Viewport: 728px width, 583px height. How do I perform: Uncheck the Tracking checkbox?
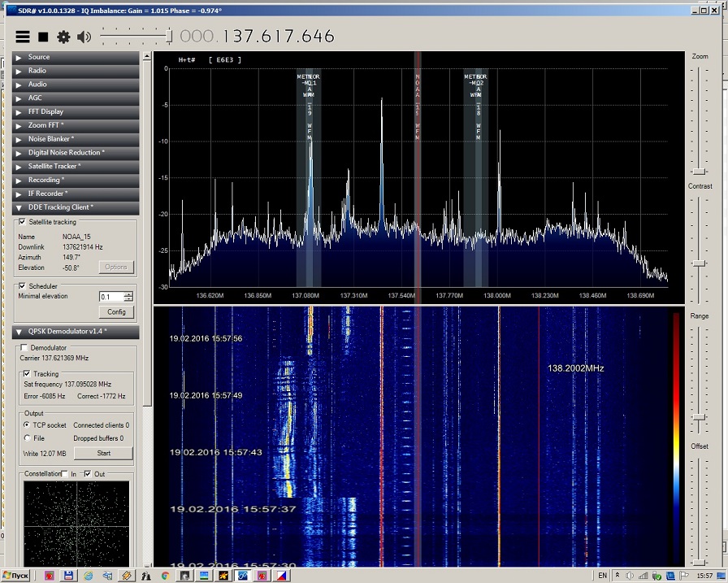[27, 373]
